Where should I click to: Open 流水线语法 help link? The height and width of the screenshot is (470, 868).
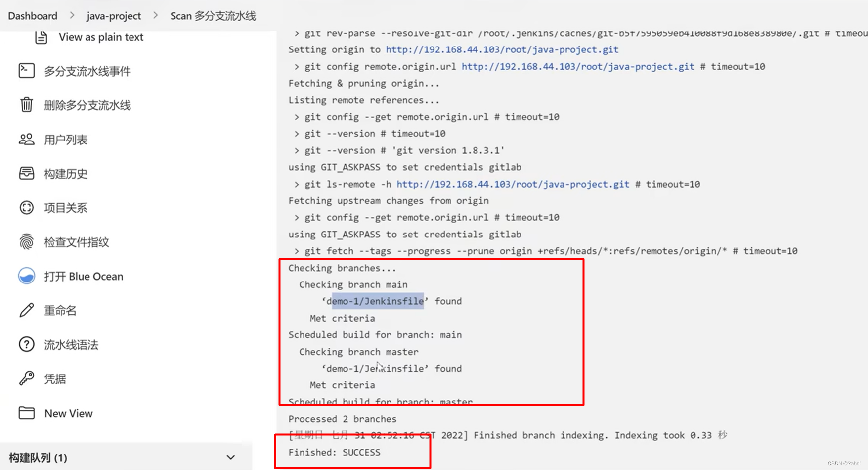(x=71, y=344)
